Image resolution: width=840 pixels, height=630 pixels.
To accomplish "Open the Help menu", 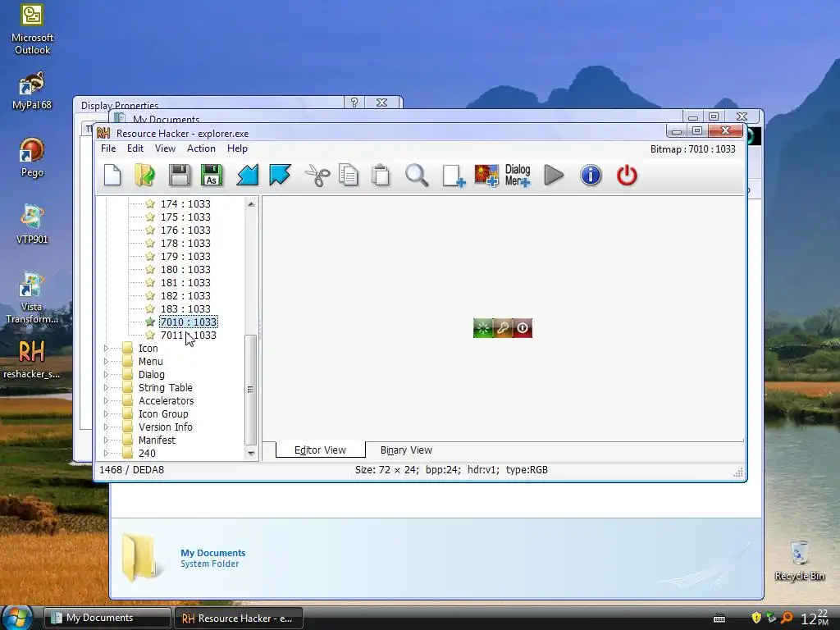I will click(237, 148).
